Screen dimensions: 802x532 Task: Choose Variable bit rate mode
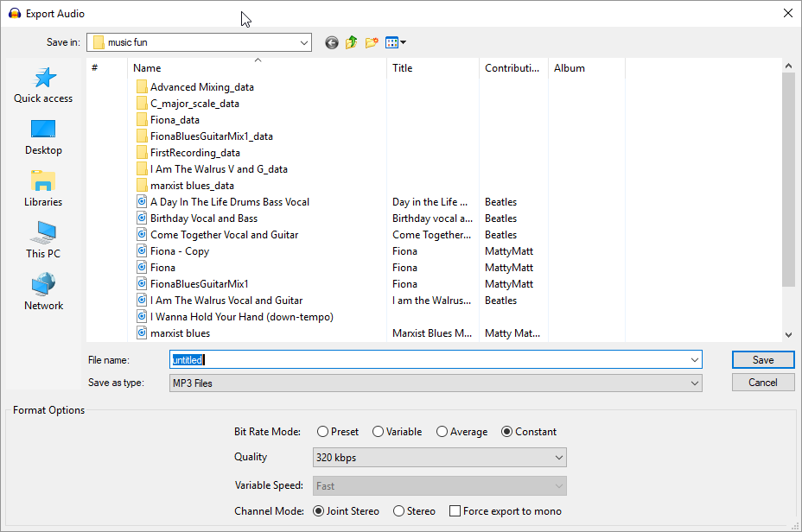pyautogui.click(x=378, y=432)
